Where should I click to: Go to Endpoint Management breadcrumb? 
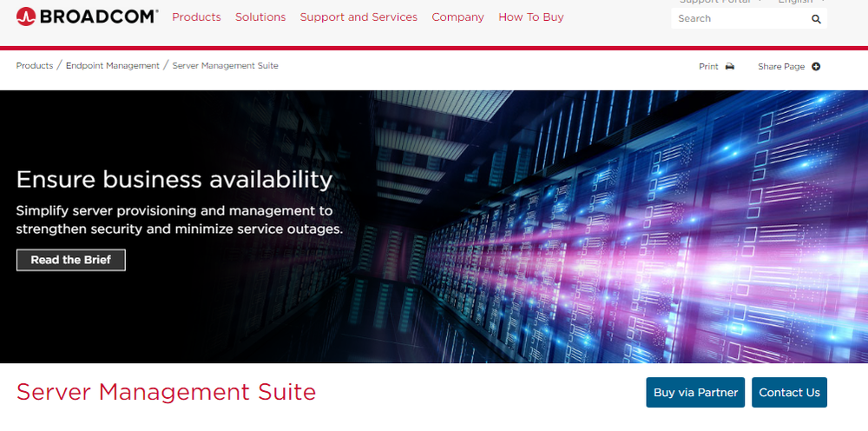tap(112, 65)
